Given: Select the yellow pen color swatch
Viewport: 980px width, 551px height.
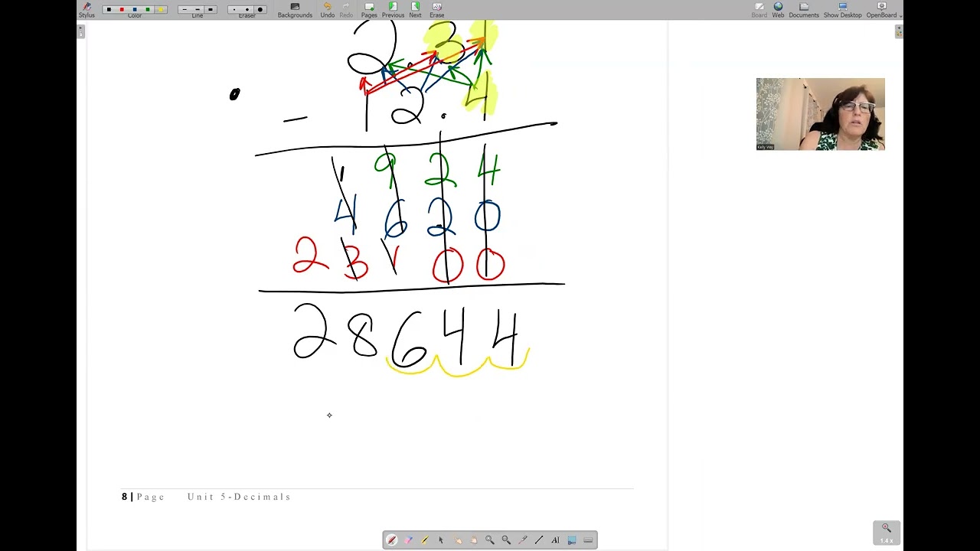Looking at the screenshot, I should (x=161, y=9).
